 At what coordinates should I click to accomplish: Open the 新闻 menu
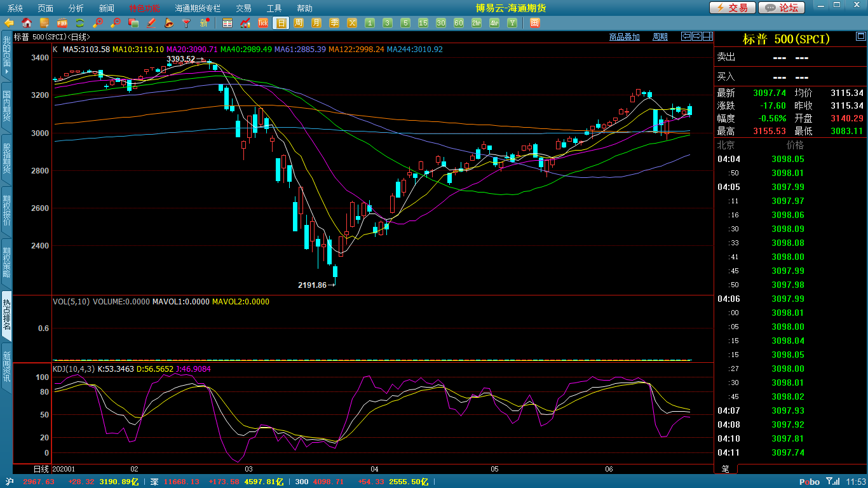(107, 8)
